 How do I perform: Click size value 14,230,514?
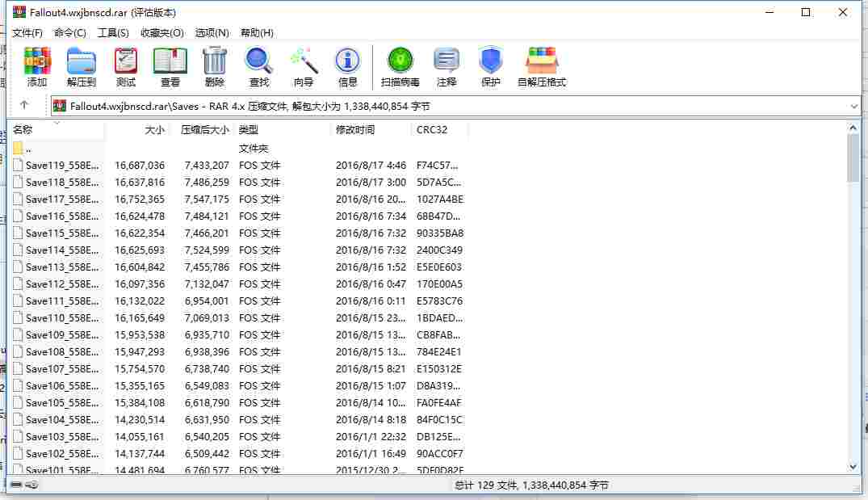[x=140, y=420]
